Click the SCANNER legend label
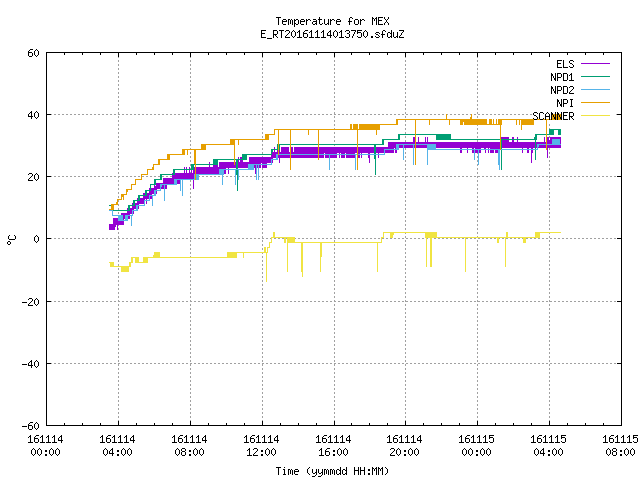The width and height of the screenshot is (640, 480). [x=553, y=116]
